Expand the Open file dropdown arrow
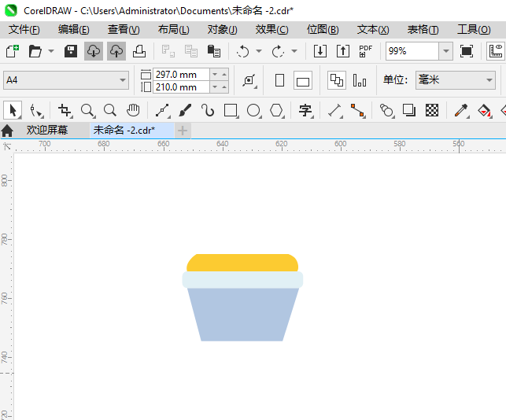 pyautogui.click(x=51, y=51)
